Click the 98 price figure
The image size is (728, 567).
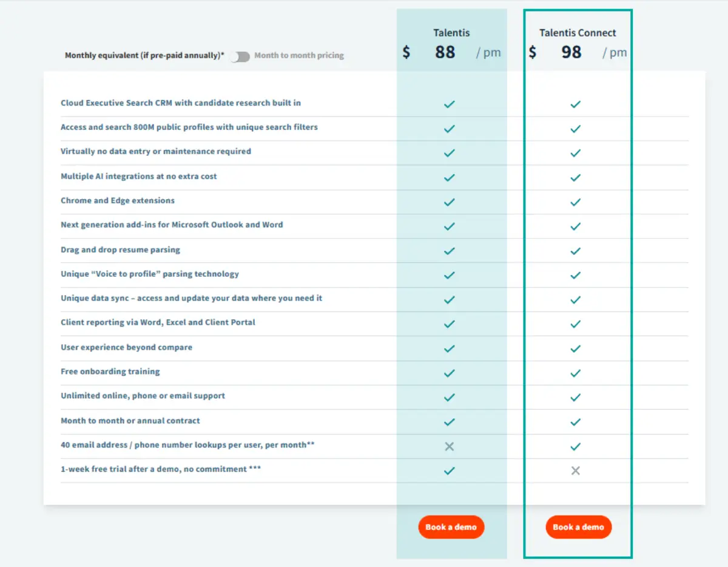(571, 52)
